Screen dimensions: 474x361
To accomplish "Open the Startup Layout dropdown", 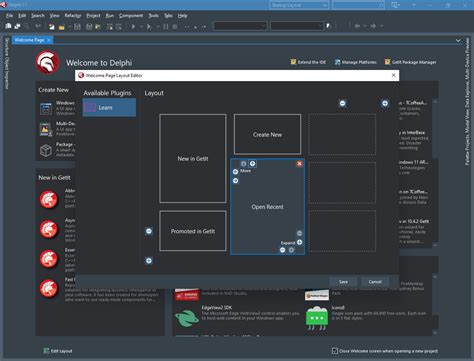I will click(x=299, y=5).
